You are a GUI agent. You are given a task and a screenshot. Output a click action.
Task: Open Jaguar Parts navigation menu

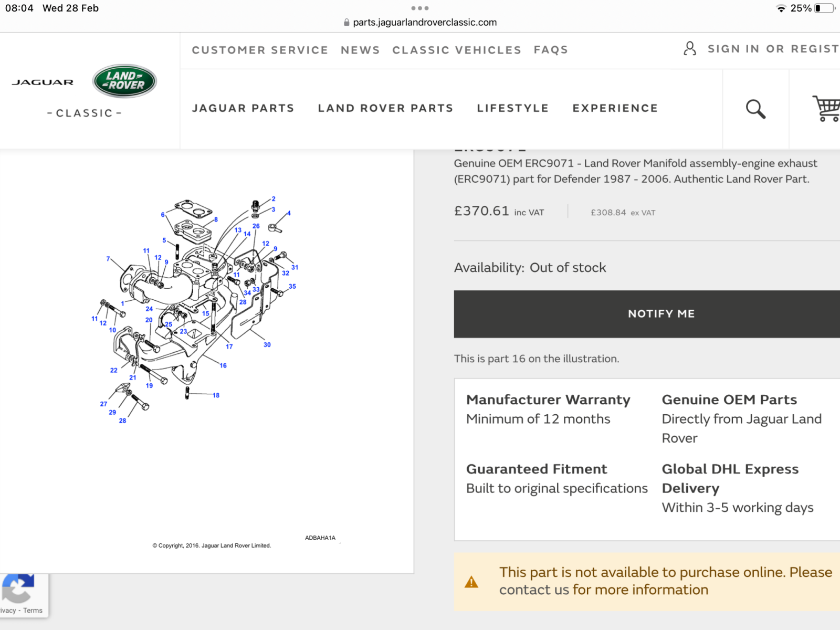243,108
